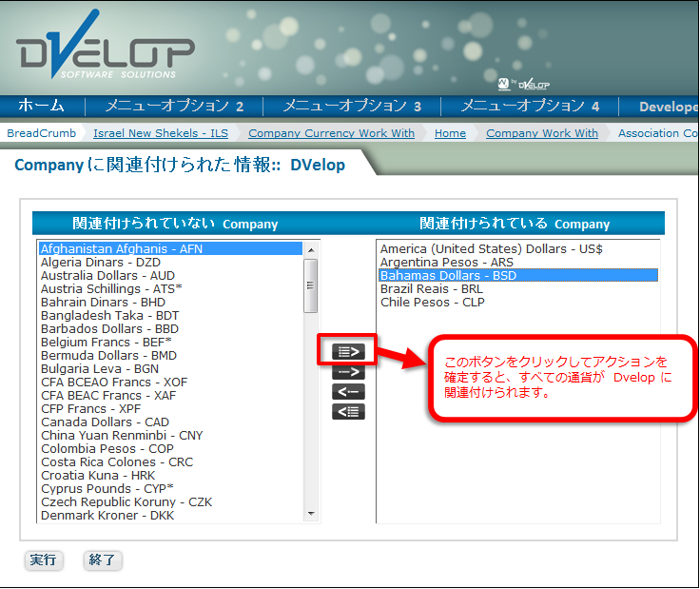Click the move-selected-left arrow button
The height and width of the screenshot is (589, 700).
click(x=348, y=392)
